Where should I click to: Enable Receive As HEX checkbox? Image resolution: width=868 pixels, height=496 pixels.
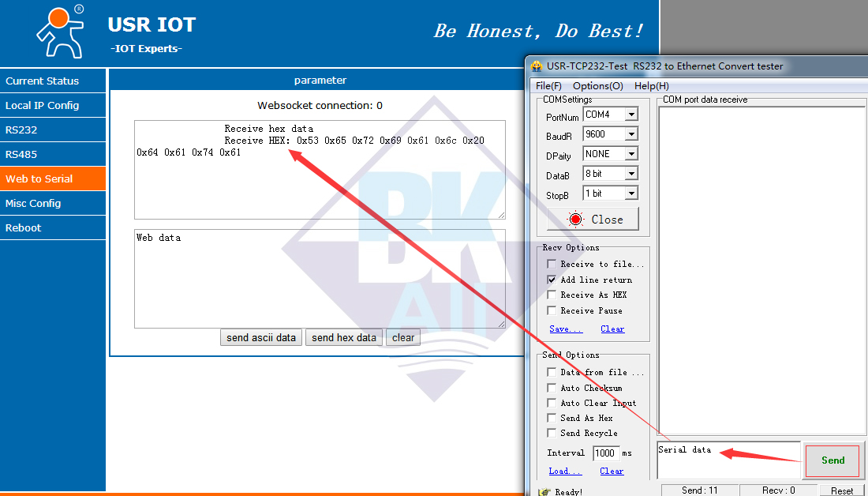(552, 295)
